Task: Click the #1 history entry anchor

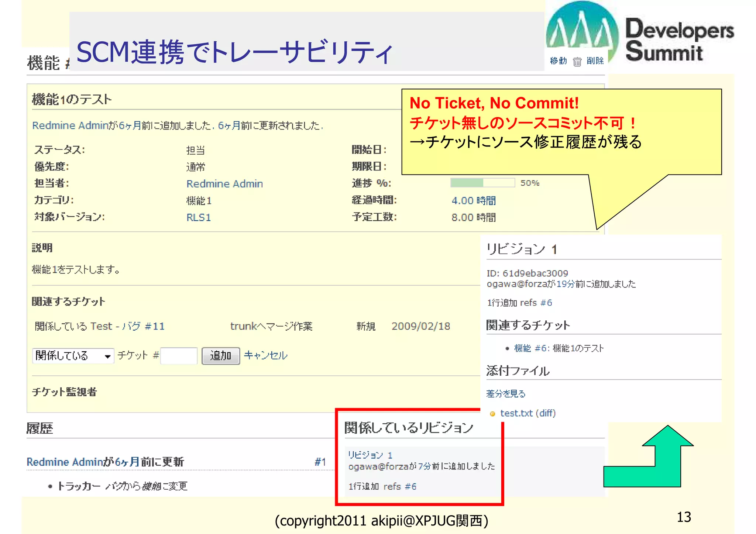Action: coord(320,462)
